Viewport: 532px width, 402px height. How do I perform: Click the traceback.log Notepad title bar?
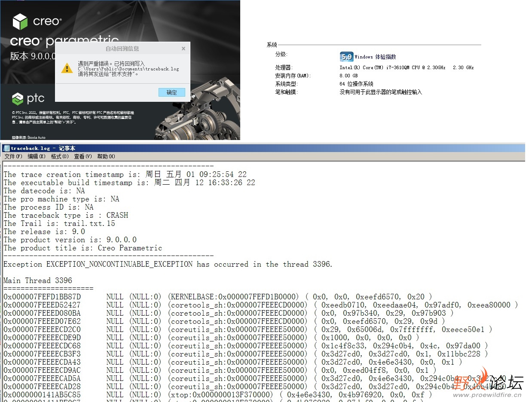coord(263,148)
